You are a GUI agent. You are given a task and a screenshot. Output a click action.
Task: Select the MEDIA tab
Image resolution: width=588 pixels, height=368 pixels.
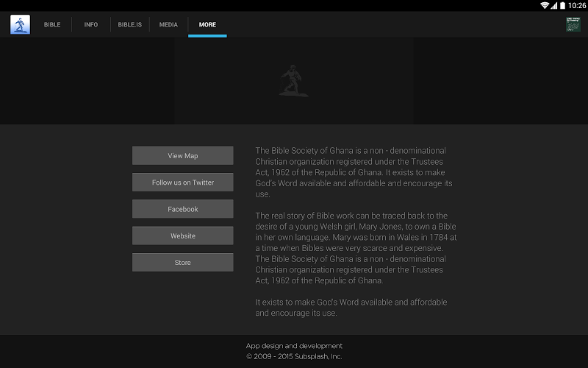coord(168,24)
